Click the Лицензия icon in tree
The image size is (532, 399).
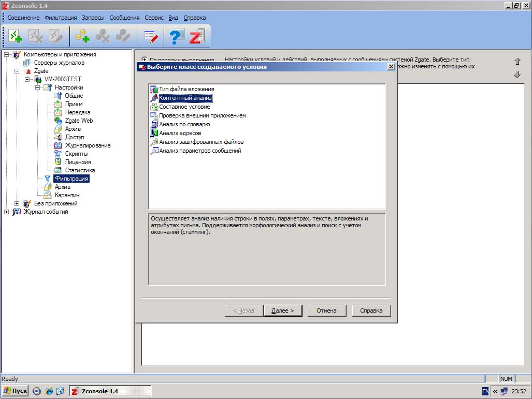[58, 161]
